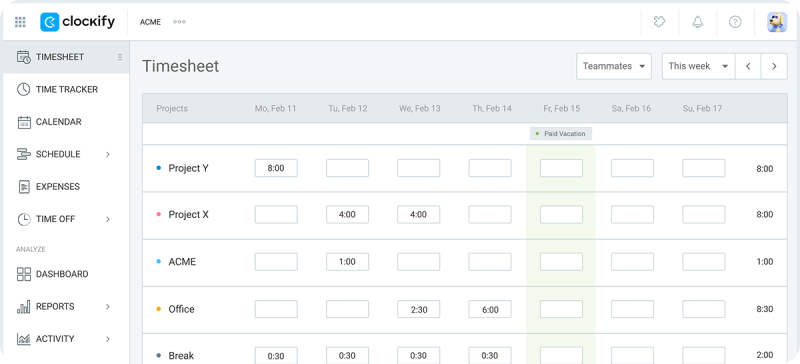Screen dimensions: 800x364
Task: Go to the previous week arrow
Action: coord(748,66)
